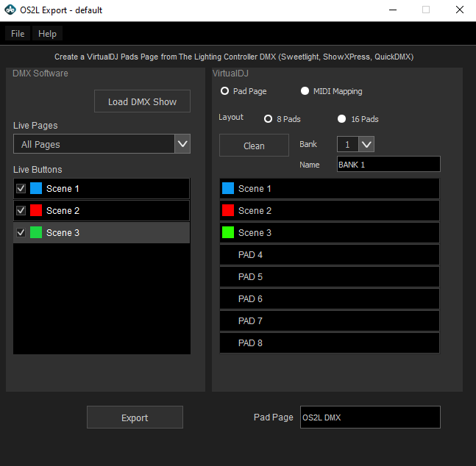The height and width of the screenshot is (466, 476).
Task: Open the File menu
Action: (x=18, y=33)
